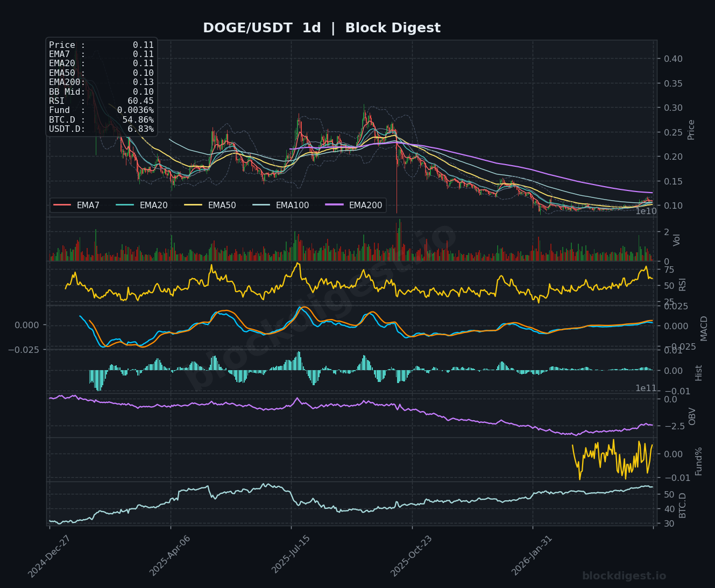Click the BB Mid row in the stats box

pyautogui.click(x=101, y=92)
